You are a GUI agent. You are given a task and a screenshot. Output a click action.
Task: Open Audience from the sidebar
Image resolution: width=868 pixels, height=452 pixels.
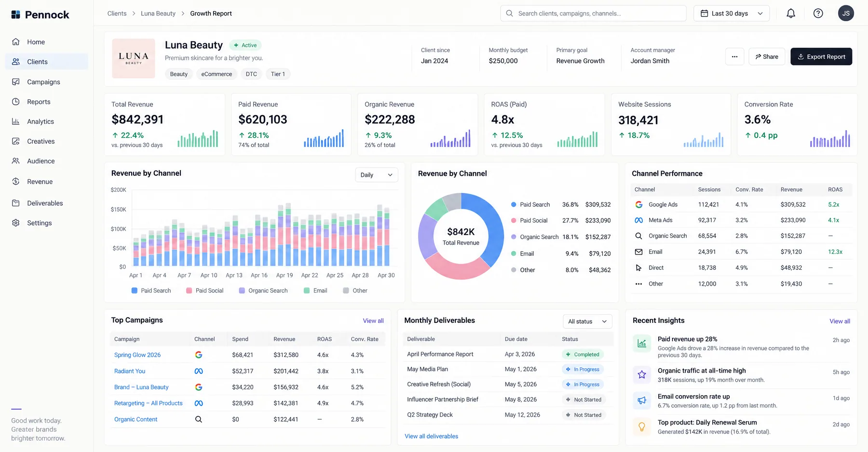tap(47, 161)
